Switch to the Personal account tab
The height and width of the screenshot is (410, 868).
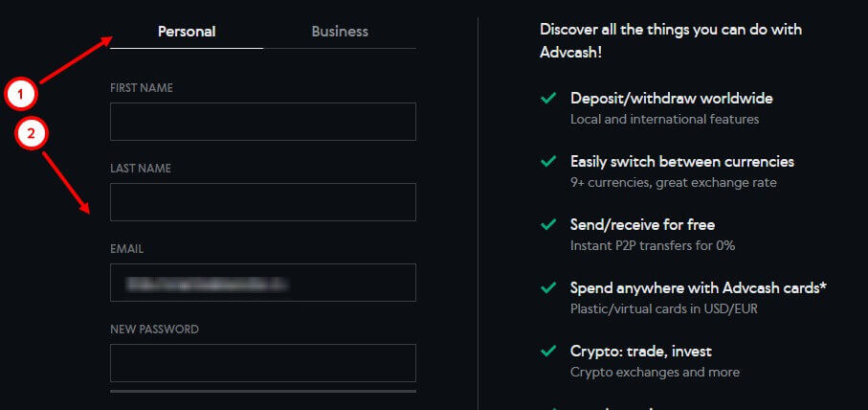pos(188,32)
